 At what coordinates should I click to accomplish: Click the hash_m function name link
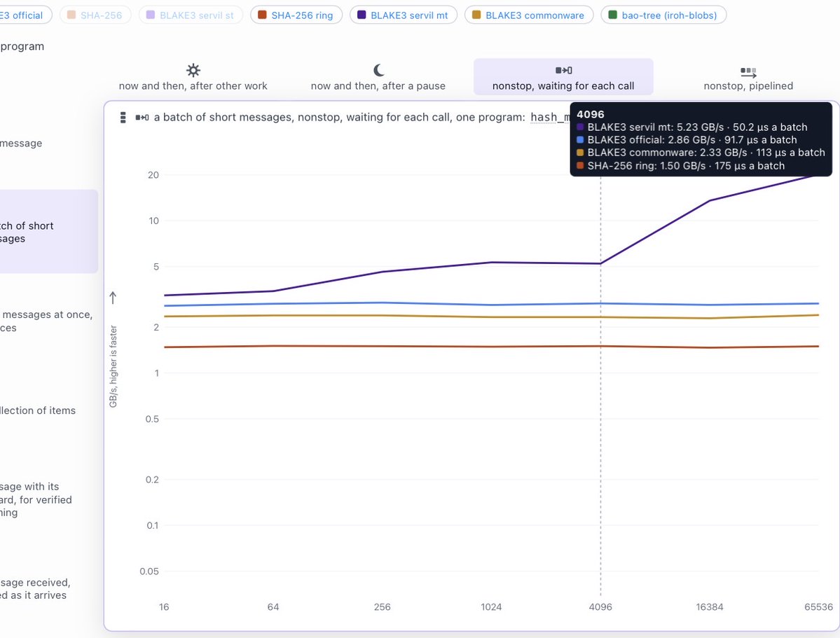tap(550, 118)
